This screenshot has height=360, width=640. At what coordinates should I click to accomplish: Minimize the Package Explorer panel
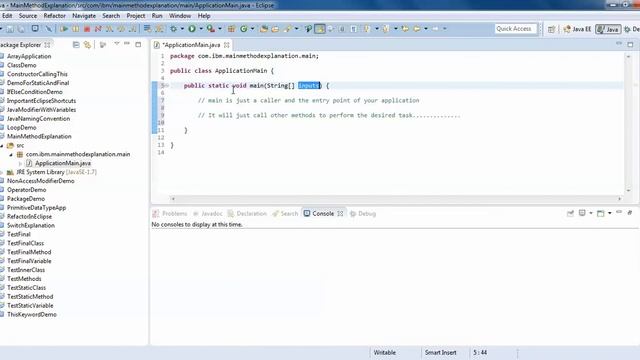[x=127, y=44]
